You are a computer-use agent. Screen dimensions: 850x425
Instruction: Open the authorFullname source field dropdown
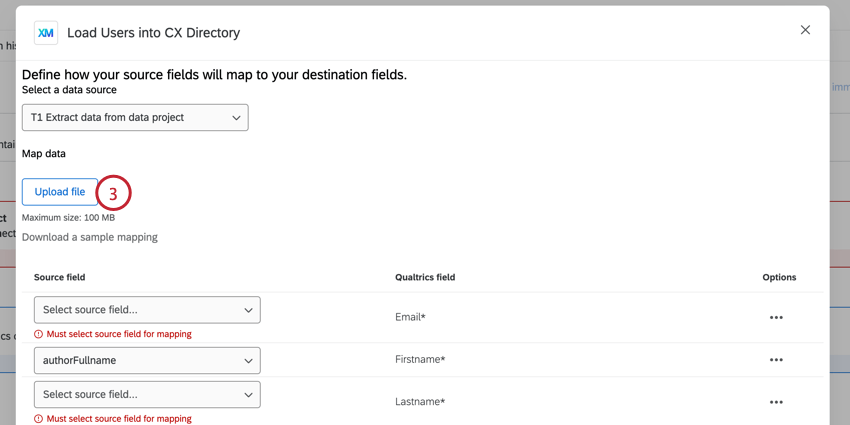[x=147, y=360]
